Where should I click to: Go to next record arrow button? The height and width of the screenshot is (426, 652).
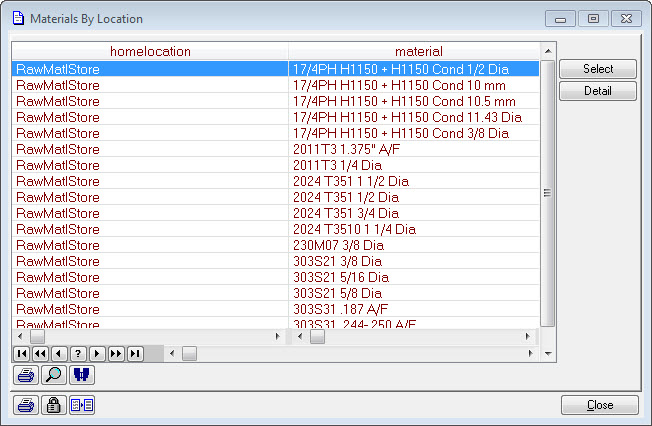[x=97, y=354]
